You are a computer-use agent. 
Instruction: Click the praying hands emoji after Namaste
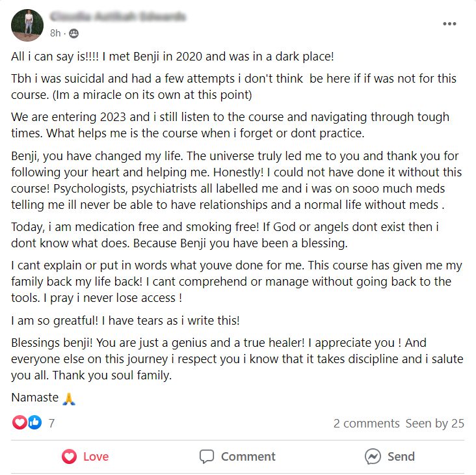[69, 399]
